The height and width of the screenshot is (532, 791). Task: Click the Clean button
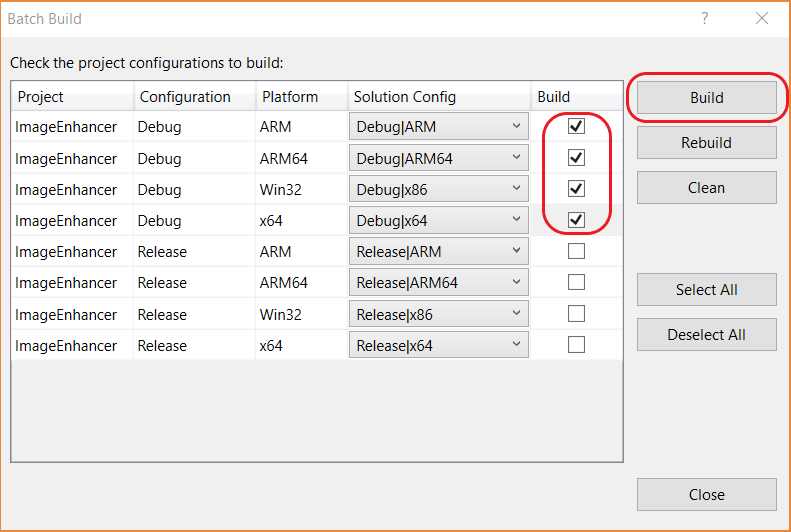click(706, 188)
